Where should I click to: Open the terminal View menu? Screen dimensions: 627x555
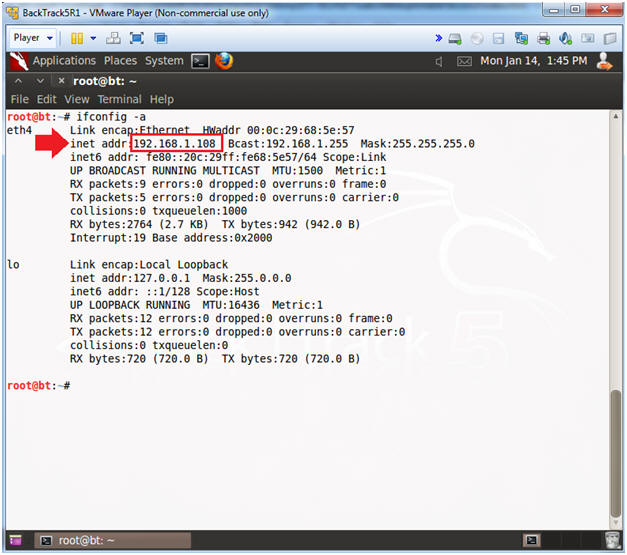tap(76, 99)
